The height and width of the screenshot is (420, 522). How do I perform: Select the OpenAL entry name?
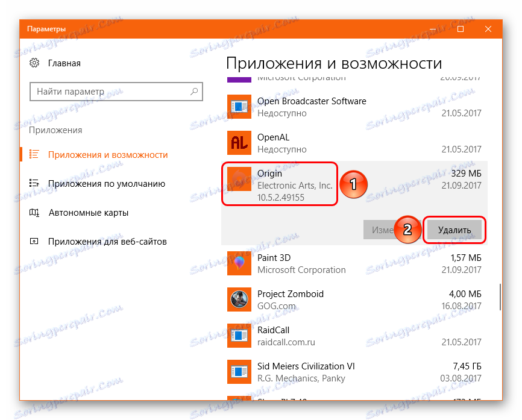click(273, 137)
